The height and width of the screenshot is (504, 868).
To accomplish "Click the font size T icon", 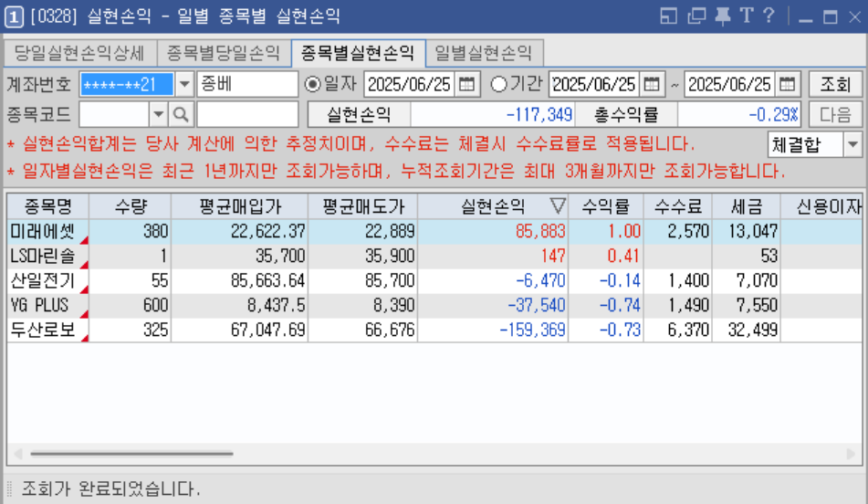I will point(747,16).
